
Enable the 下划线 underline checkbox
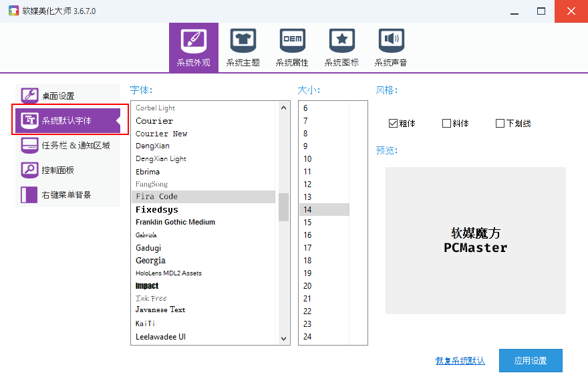[500, 124]
